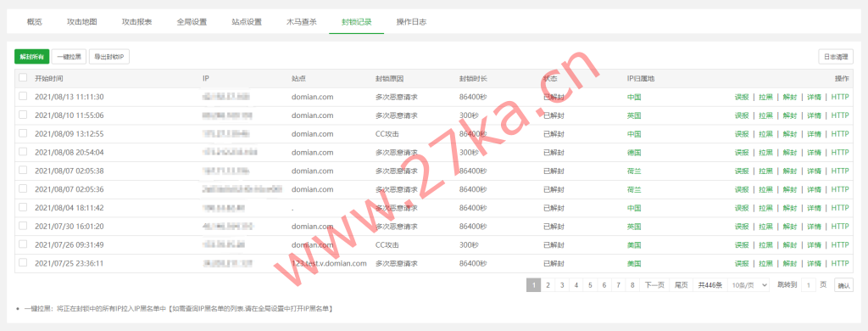Open the 攻击报表 tab
The width and height of the screenshot is (868, 331).
136,22
